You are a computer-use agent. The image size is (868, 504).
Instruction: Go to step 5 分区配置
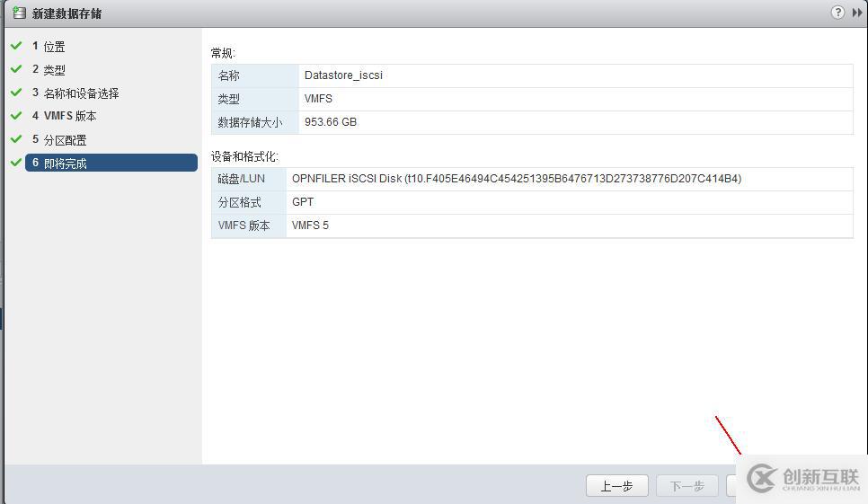tap(59, 139)
